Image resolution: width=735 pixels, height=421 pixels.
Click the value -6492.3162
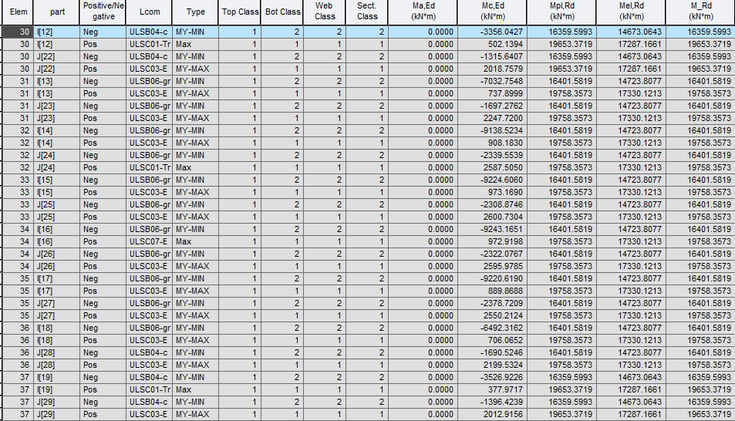[x=492, y=328]
